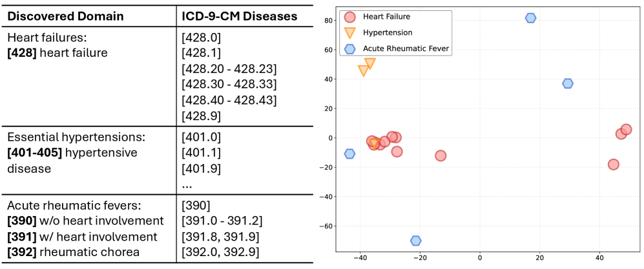
Task: Select the [428.40 - 428.43] entry
Action: [x=229, y=100]
